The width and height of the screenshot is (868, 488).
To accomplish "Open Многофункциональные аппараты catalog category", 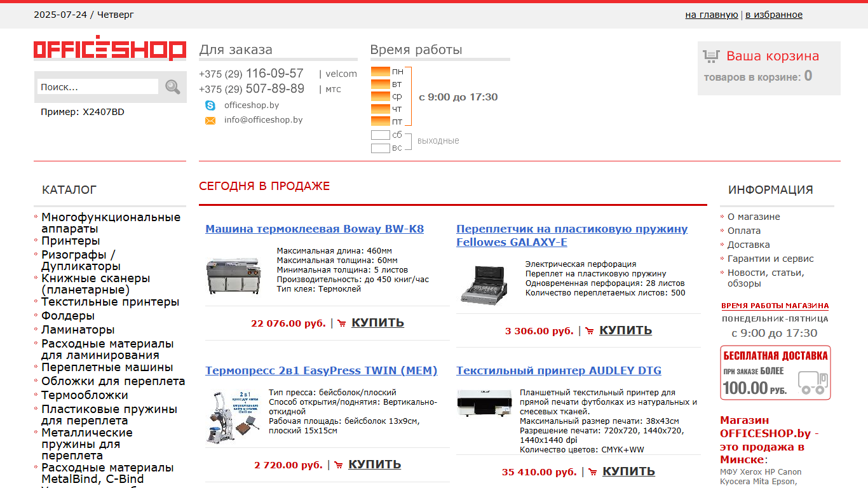I will pyautogui.click(x=111, y=223).
